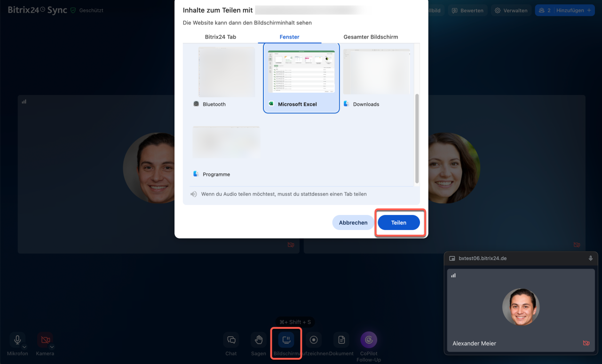Click the Bitrix24 Sync logo
The width and height of the screenshot is (602, 364).
click(38, 10)
